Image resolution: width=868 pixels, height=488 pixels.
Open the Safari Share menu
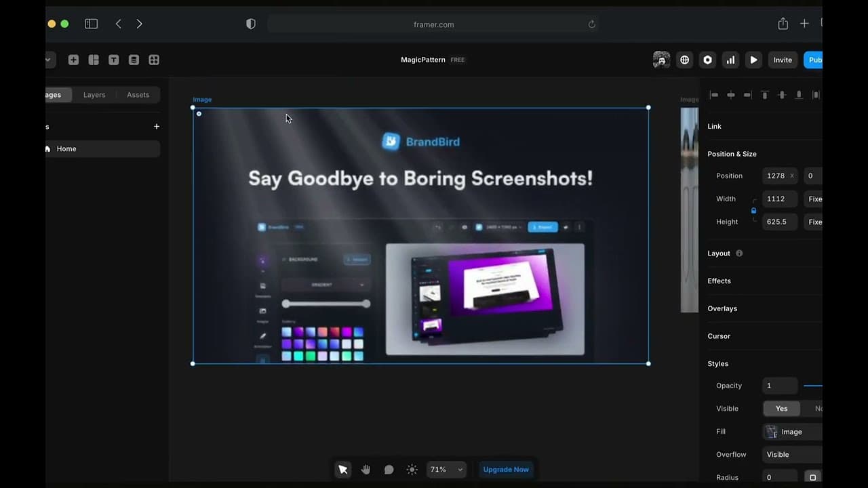(x=783, y=24)
